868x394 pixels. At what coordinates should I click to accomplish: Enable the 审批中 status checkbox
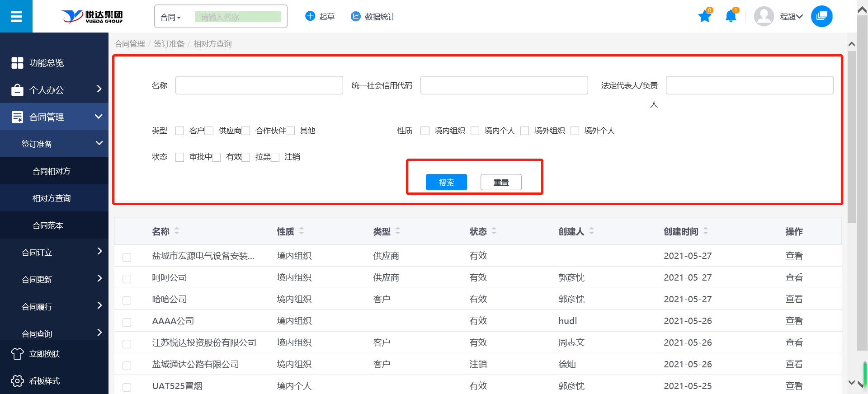coord(180,157)
